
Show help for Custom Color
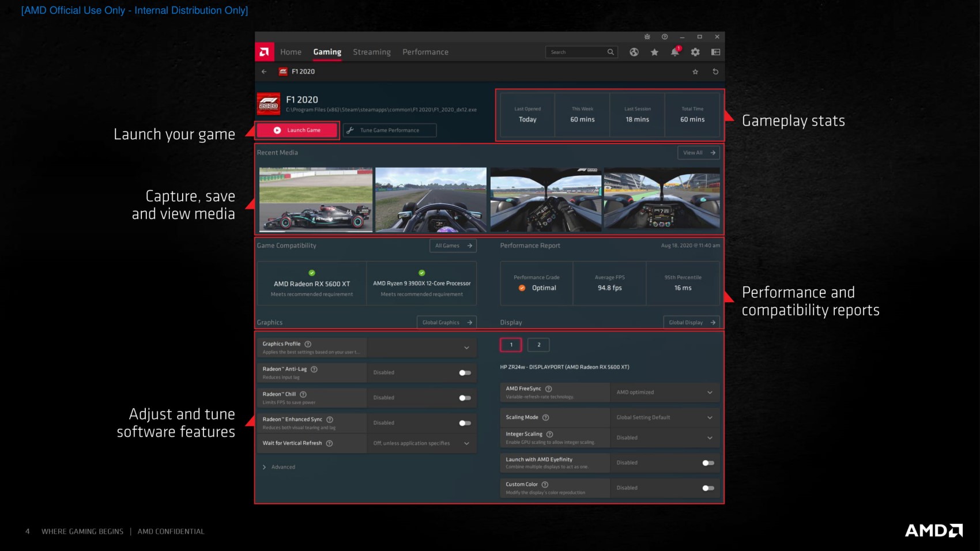point(545,485)
